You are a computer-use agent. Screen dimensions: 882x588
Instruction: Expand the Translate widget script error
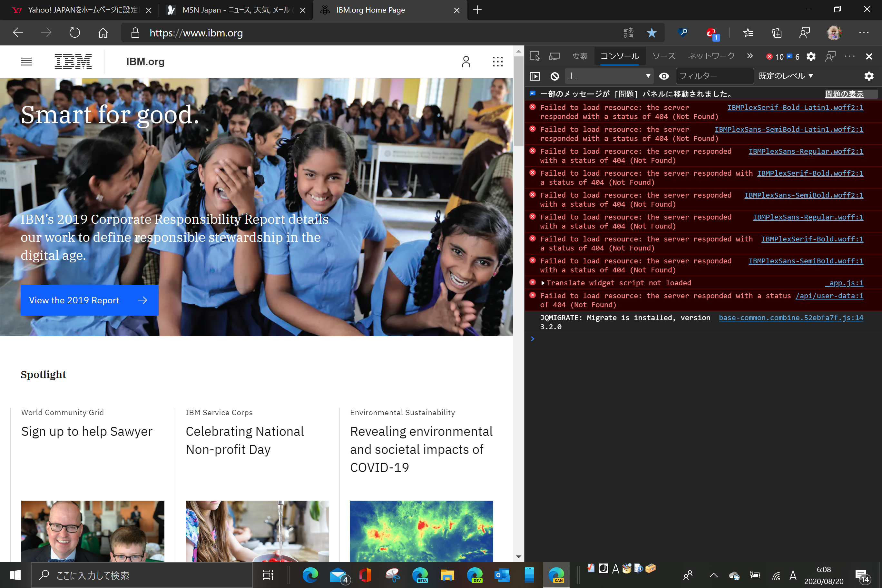pyautogui.click(x=543, y=283)
